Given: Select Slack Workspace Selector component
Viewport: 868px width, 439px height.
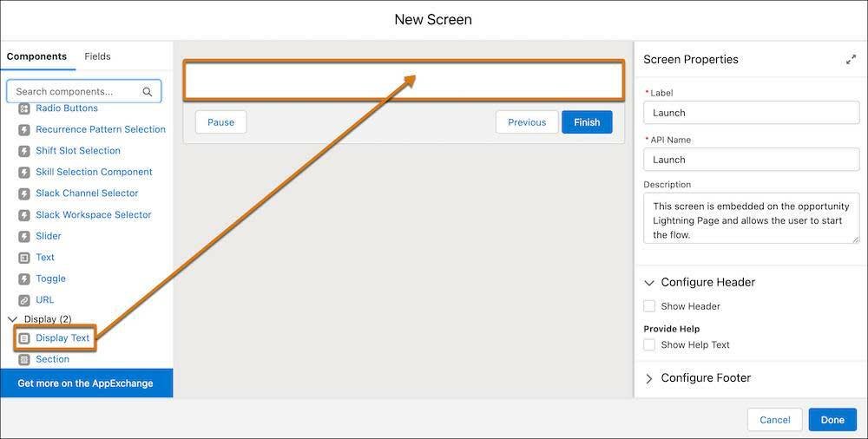Looking at the screenshot, I should coord(94,215).
